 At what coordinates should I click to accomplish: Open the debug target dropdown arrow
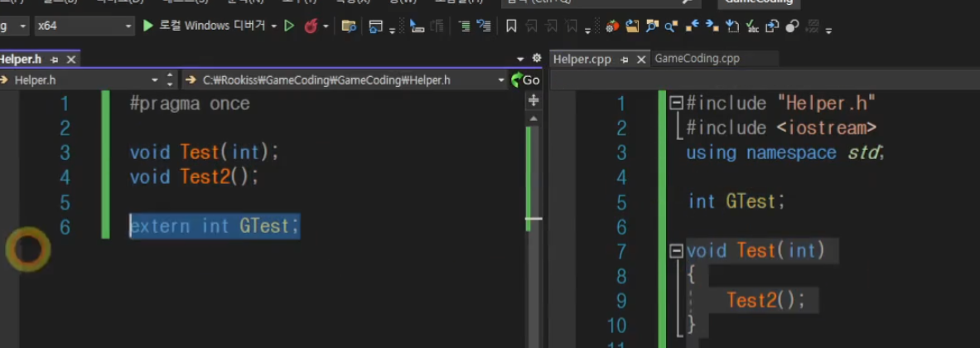point(273,27)
